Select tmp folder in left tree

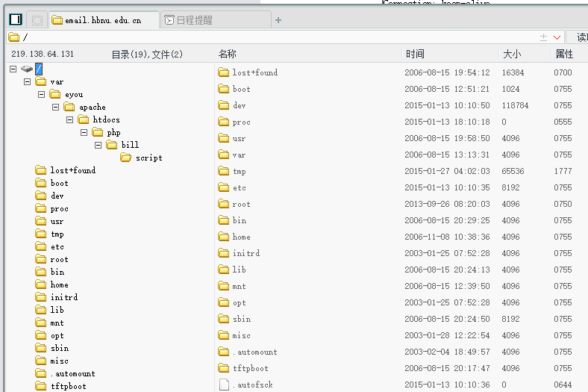click(50, 234)
